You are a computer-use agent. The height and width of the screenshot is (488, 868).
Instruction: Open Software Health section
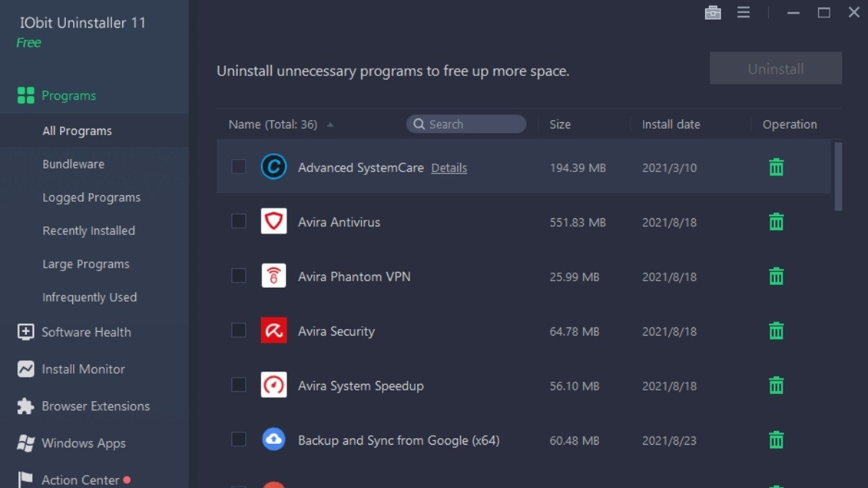point(86,333)
